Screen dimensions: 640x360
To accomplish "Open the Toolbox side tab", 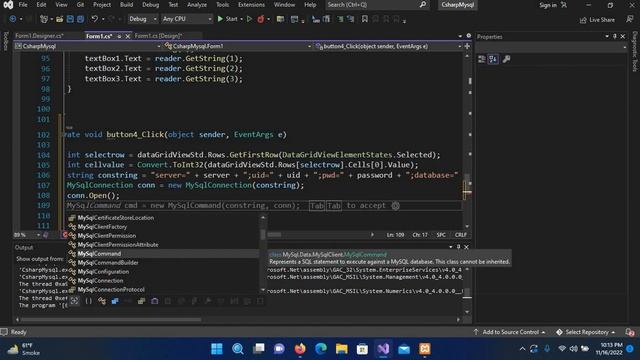I will coord(5,41).
